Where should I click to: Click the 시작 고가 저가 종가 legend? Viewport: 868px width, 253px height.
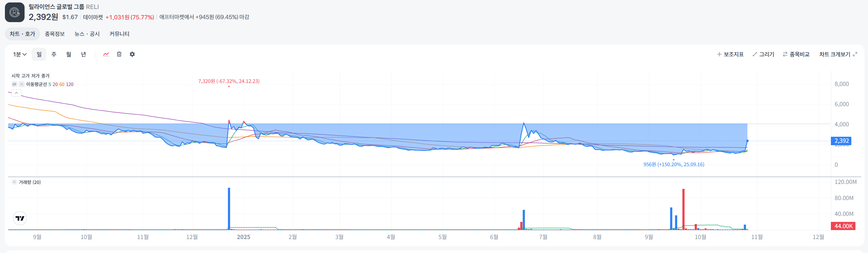[30, 76]
